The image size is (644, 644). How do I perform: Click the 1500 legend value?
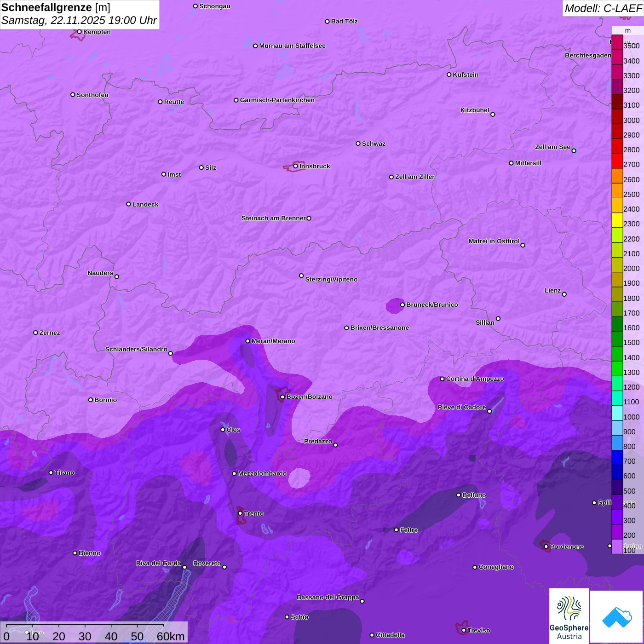631,342
